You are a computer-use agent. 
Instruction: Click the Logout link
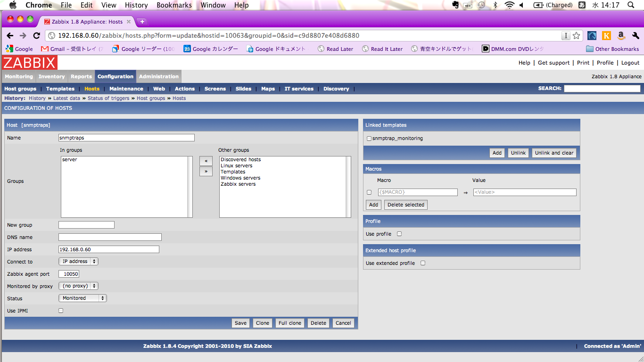pos(630,63)
